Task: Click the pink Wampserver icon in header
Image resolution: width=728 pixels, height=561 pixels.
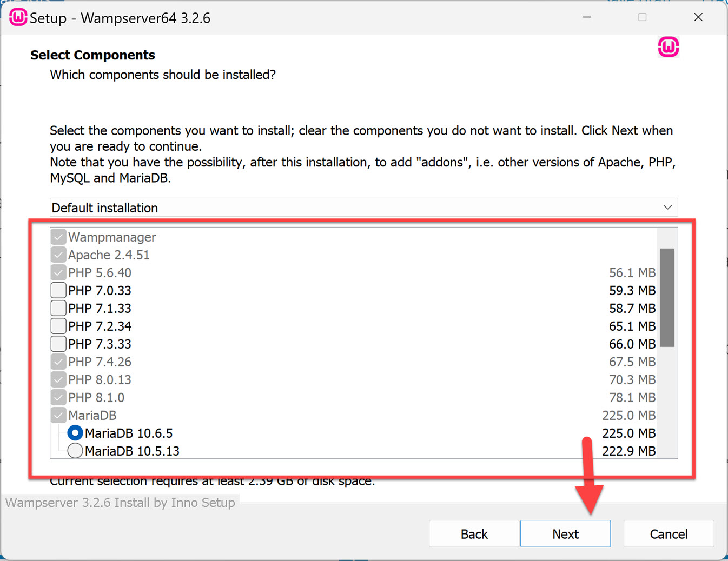Action: click(668, 47)
